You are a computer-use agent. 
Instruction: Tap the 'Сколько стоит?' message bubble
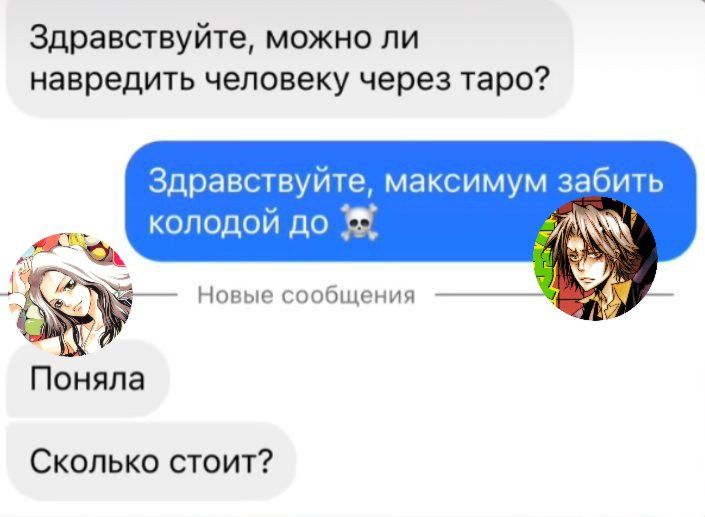click(x=152, y=461)
